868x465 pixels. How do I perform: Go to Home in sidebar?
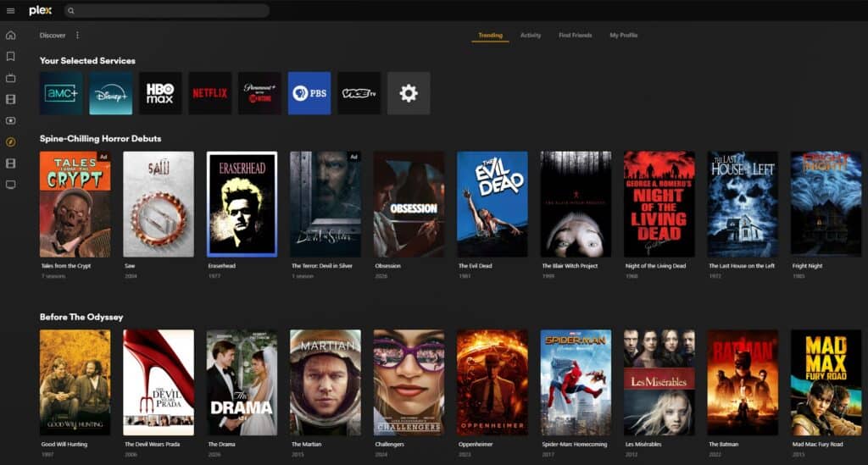(x=10, y=36)
